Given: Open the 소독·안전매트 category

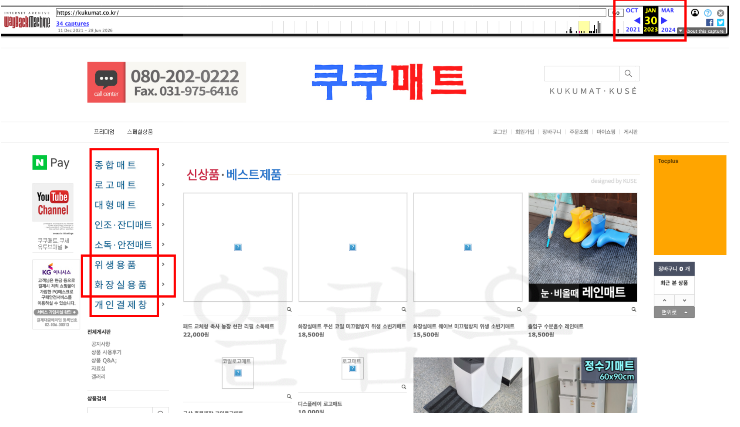Looking at the screenshot, I should pos(123,244).
